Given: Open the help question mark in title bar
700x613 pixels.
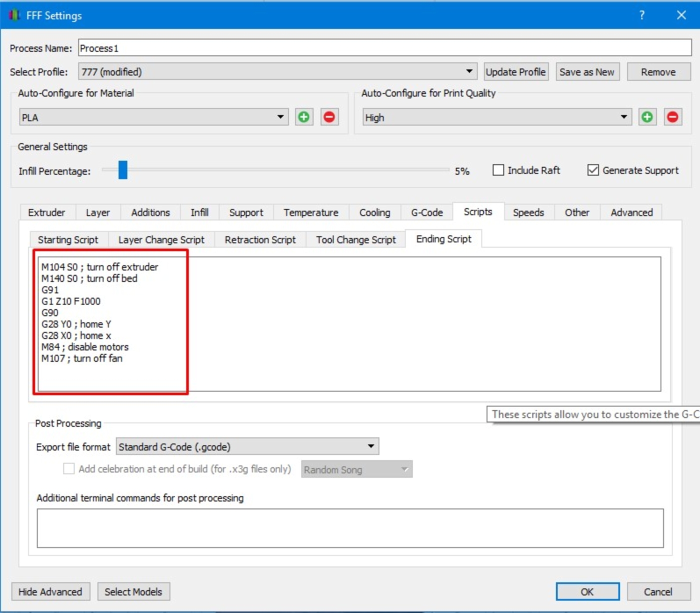Looking at the screenshot, I should [642, 15].
